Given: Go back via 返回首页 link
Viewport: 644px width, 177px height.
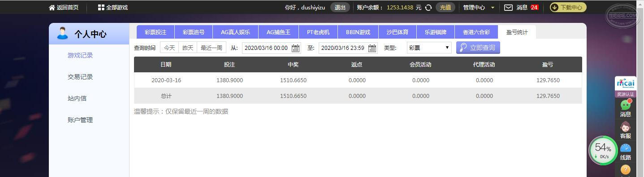Looking at the screenshot, I should tap(68, 7).
